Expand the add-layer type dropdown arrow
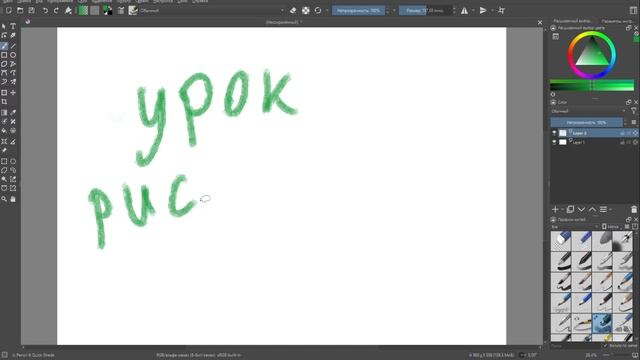 [x=562, y=210]
